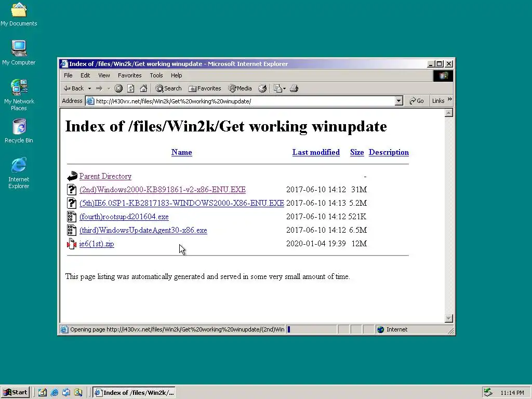Open the Edit menu
Viewport: 532px width, 399px height.
point(85,75)
